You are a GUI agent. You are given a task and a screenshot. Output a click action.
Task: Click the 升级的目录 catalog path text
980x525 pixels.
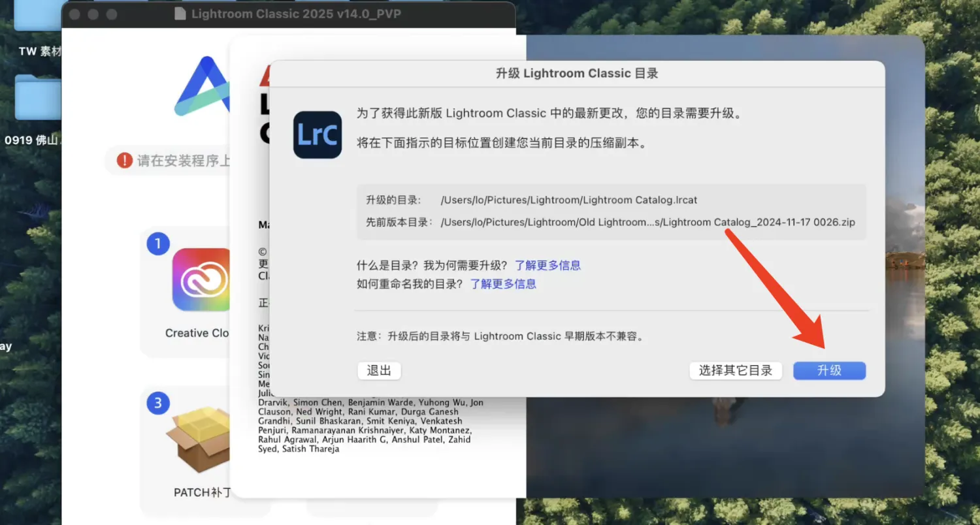569,200
